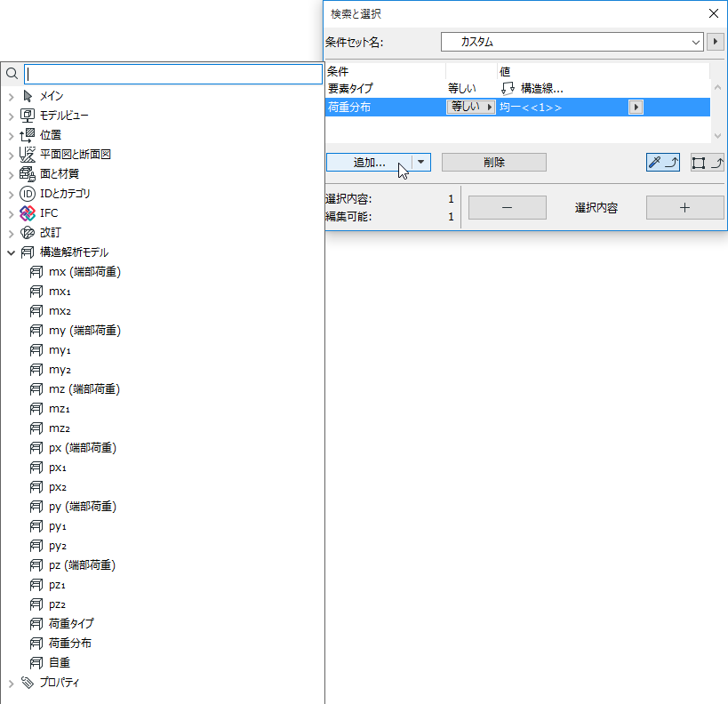Expand the 位置 category
This screenshot has width=728, height=704.
(x=12, y=136)
